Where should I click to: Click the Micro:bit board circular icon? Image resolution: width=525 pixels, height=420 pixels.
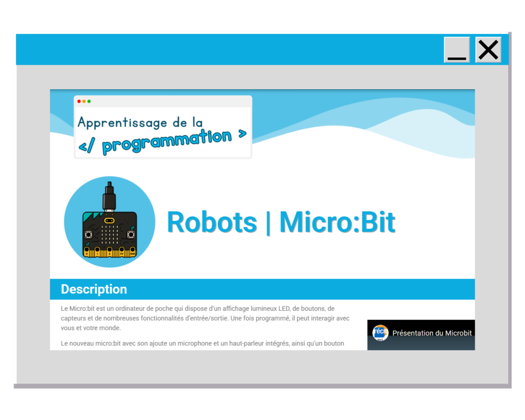click(x=110, y=222)
